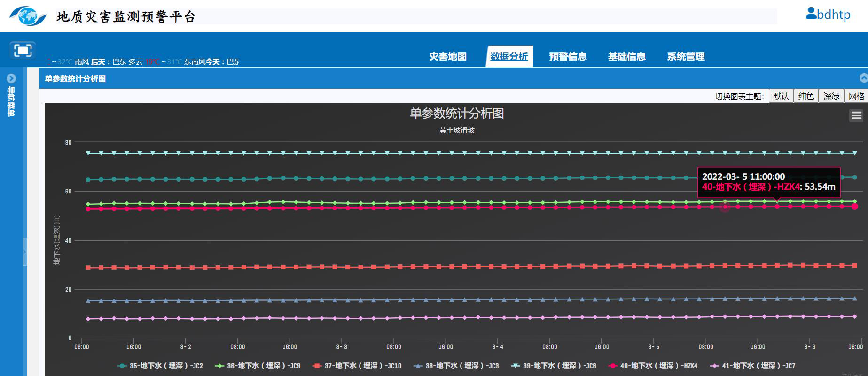Expand the left navigation menu arrow

click(11, 78)
